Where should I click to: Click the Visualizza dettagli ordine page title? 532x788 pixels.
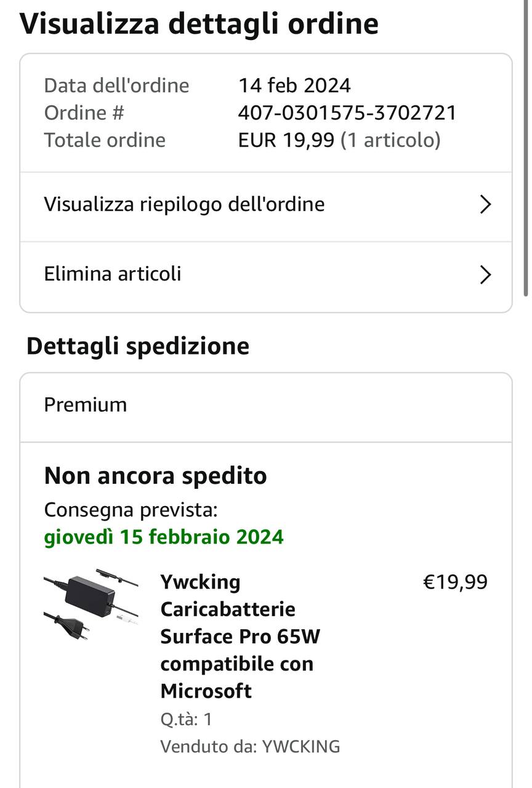pyautogui.click(x=199, y=23)
